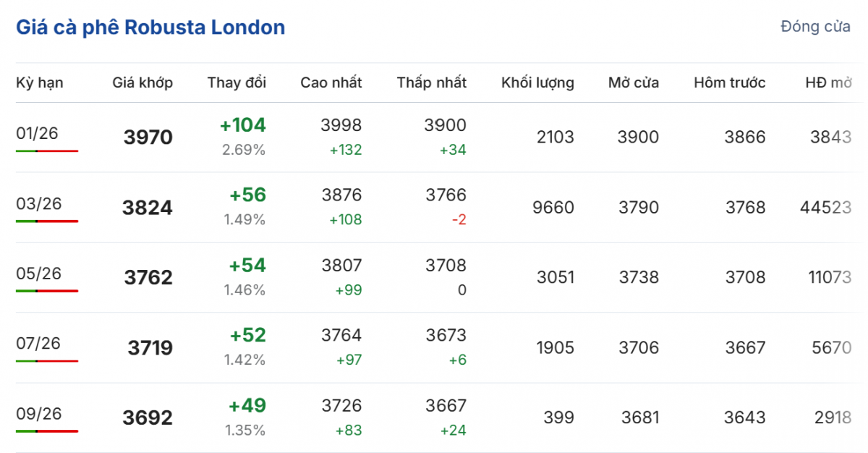Click matched price 3970
The width and height of the screenshot is (868, 453).
tap(148, 137)
